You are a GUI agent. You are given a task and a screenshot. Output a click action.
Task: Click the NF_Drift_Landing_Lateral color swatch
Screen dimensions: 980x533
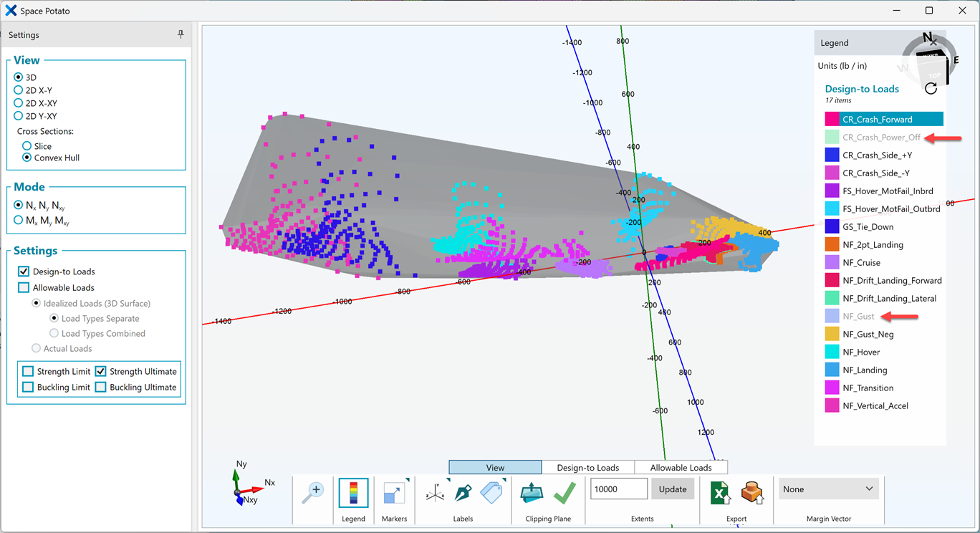tap(832, 298)
